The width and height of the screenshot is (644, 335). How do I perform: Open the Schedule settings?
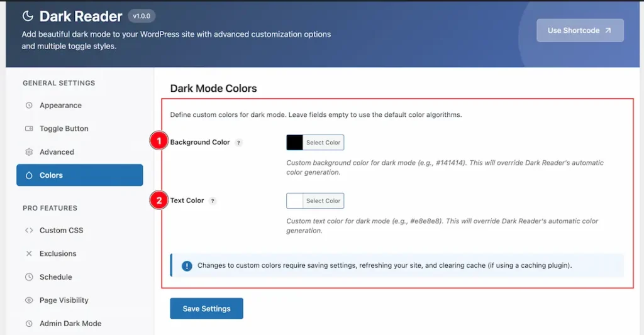click(80, 277)
